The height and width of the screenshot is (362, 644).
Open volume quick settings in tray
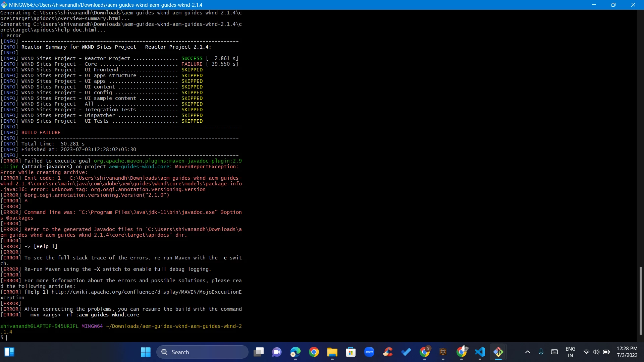596,352
